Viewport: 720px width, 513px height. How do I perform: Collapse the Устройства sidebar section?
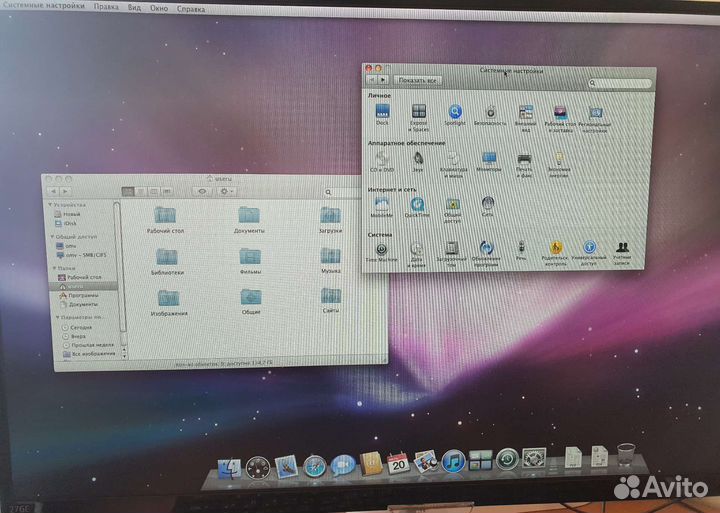[x=51, y=205]
